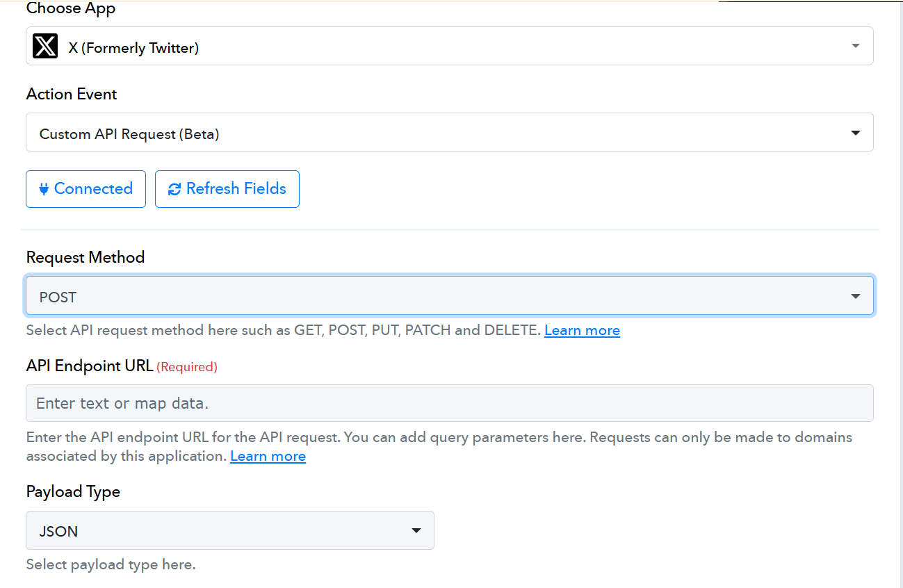Click the API Endpoint URL label
The width and height of the screenshot is (903, 588).
(90, 366)
